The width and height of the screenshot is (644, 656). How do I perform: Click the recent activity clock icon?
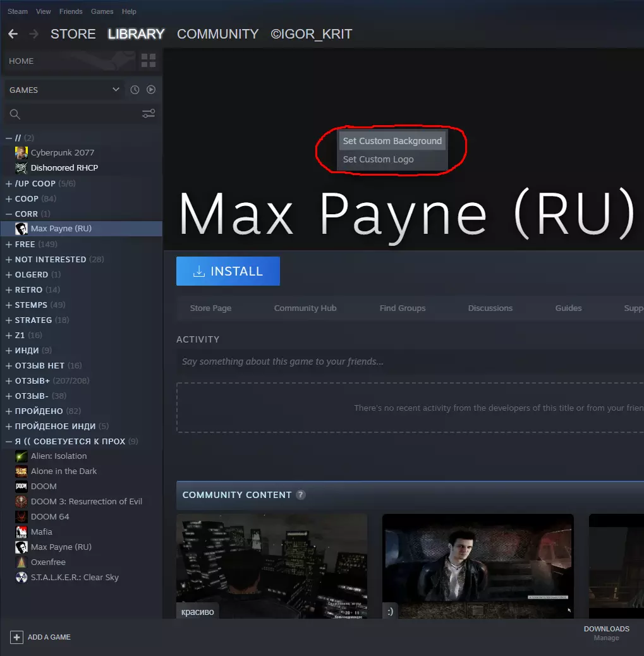(135, 90)
